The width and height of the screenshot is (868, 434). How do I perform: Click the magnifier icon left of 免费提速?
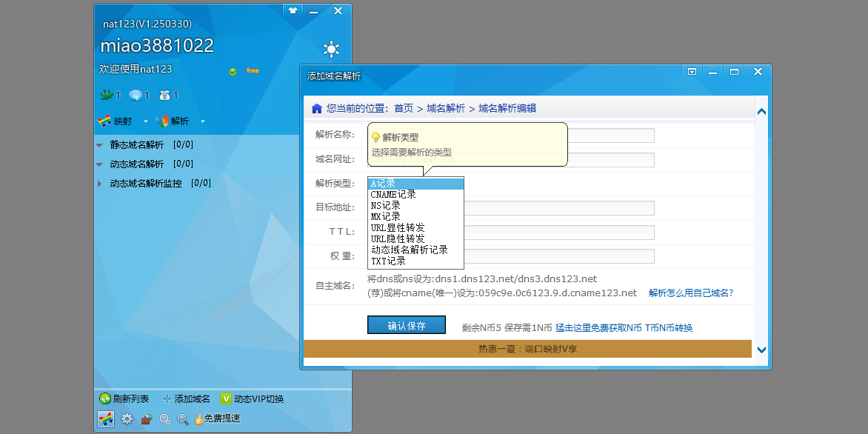pyautogui.click(x=183, y=419)
